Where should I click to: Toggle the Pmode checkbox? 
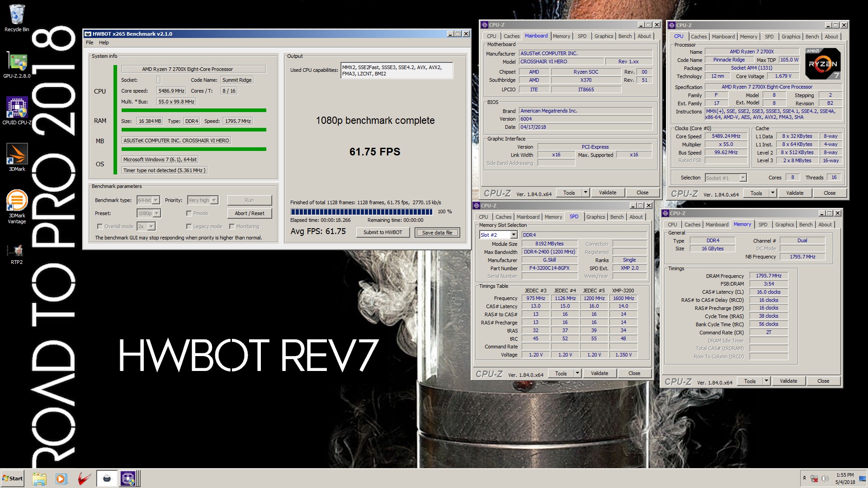coord(189,213)
